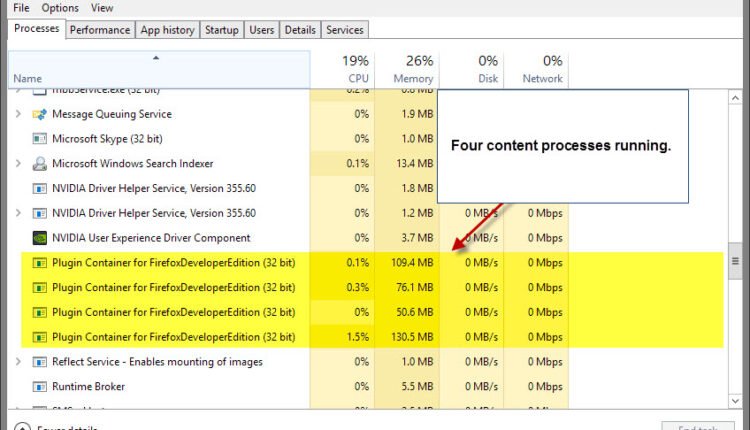Expand the Message Queuing Service row

[x=18, y=114]
